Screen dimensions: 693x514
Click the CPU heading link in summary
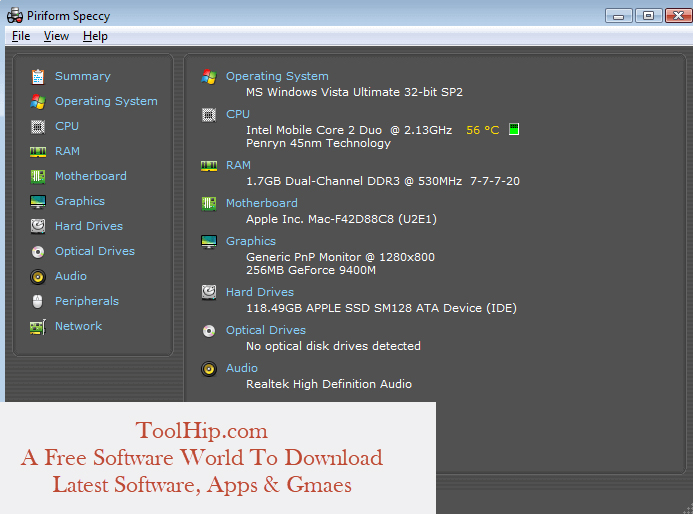pos(238,114)
